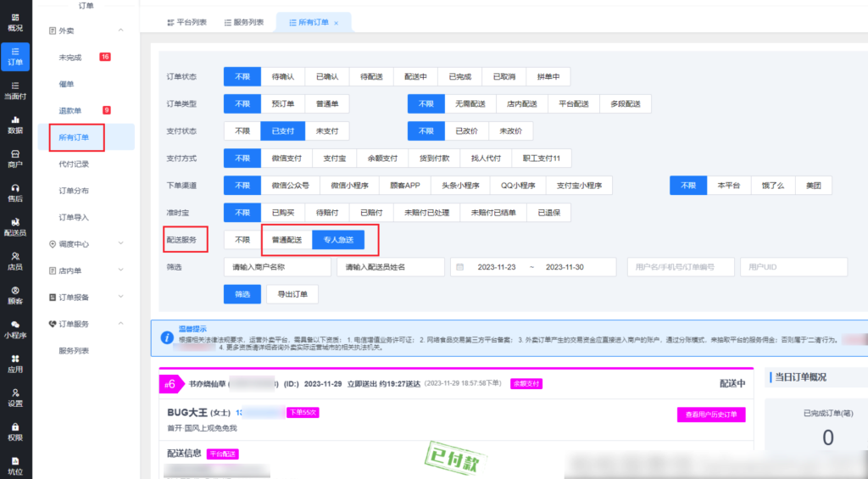Open the 设置 settings sidebar icon
This screenshot has width=868, height=479.
15,398
